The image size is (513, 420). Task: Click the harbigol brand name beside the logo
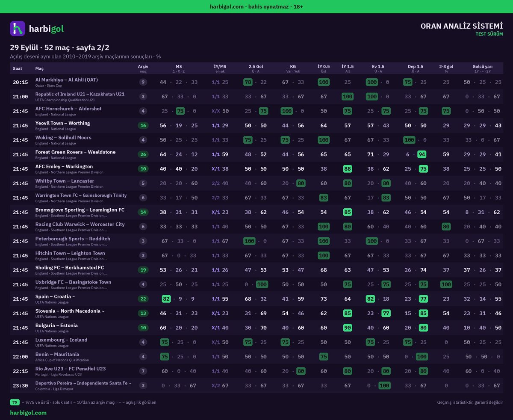tap(46, 29)
